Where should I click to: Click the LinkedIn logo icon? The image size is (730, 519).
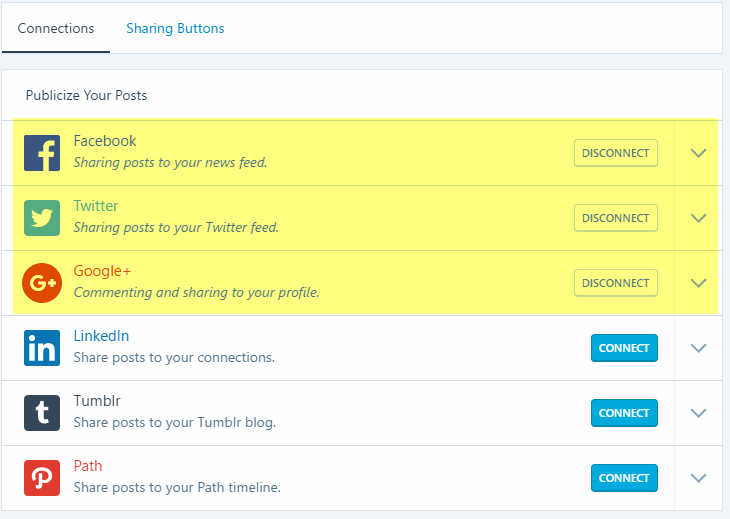(x=42, y=348)
